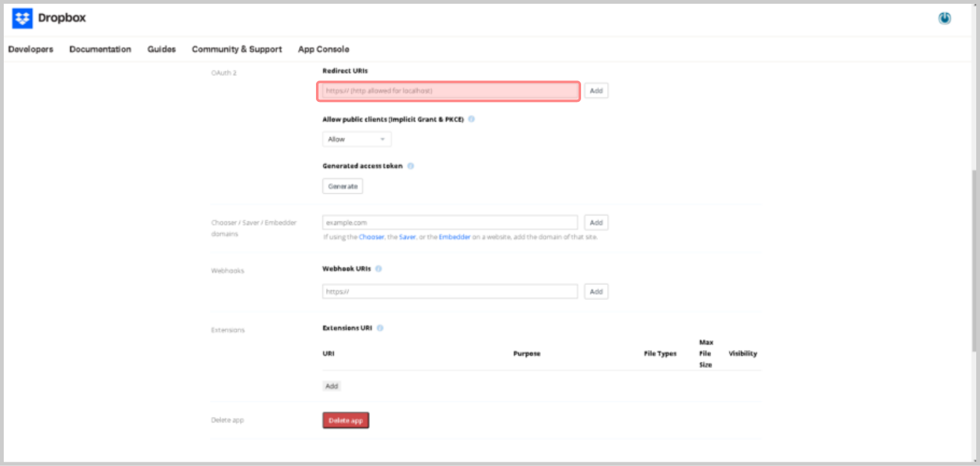Click Add next to example.com domain field
The width and height of the screenshot is (980, 466).
point(596,223)
